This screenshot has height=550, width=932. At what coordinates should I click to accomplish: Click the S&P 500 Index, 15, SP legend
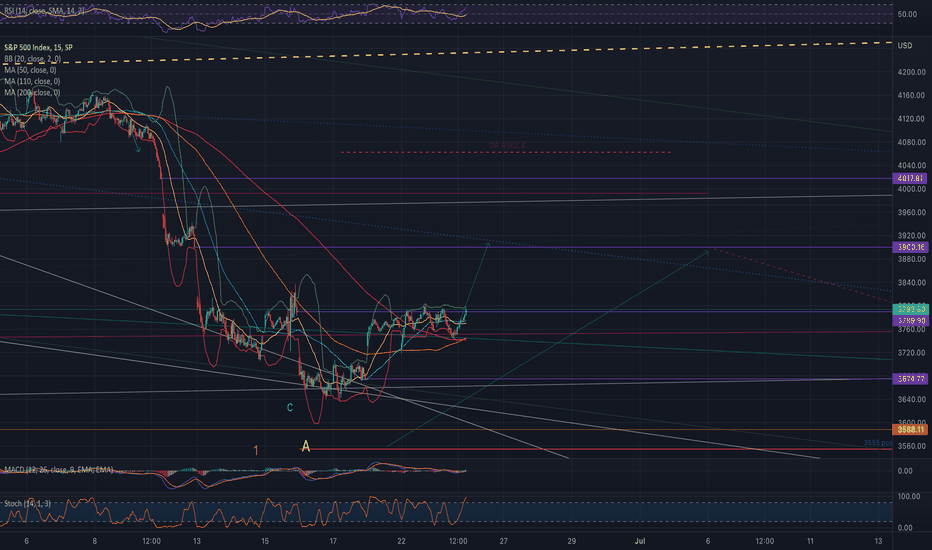click(39, 48)
